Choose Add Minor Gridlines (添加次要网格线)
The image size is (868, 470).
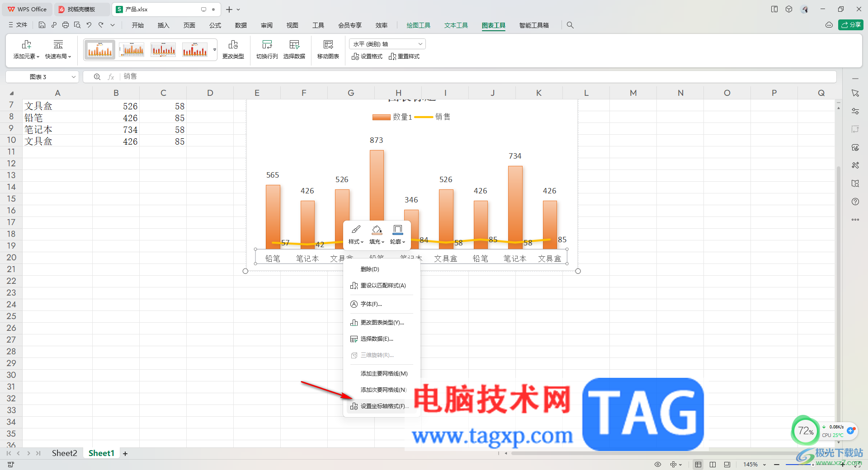point(382,390)
